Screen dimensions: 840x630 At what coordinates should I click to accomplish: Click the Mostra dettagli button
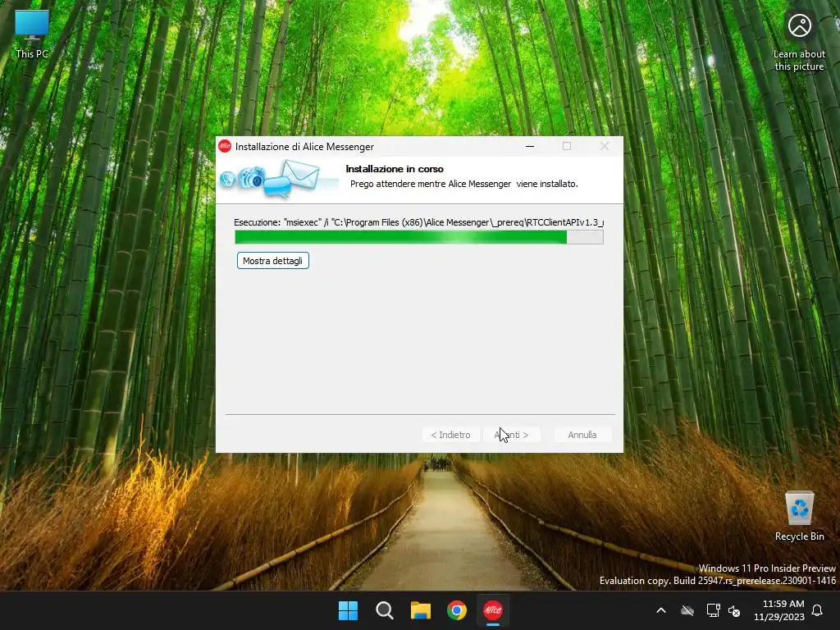click(272, 261)
